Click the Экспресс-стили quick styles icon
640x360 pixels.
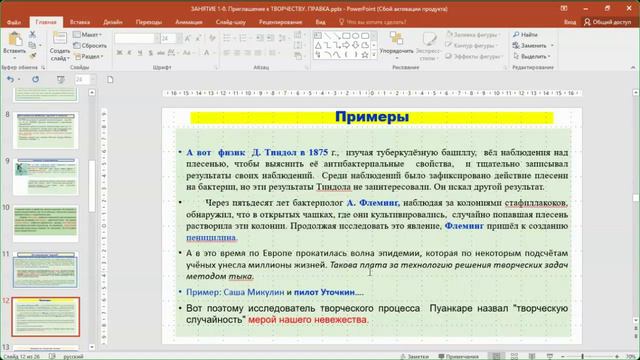[x=429, y=39]
